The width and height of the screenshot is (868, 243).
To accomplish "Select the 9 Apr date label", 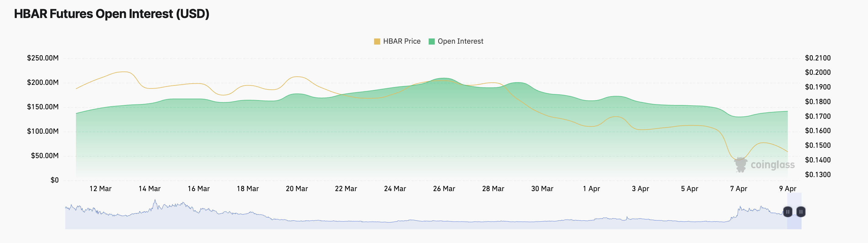I will click(787, 189).
